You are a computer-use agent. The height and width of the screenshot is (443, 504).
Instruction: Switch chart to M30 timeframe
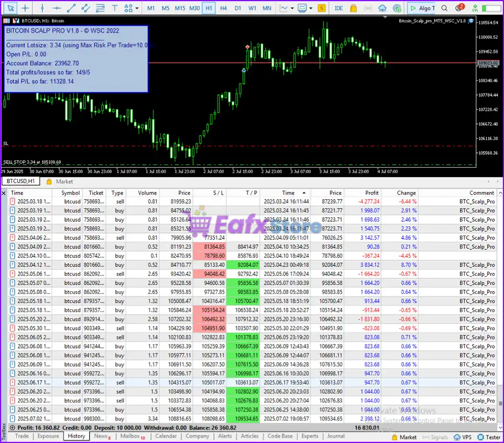point(194,8)
